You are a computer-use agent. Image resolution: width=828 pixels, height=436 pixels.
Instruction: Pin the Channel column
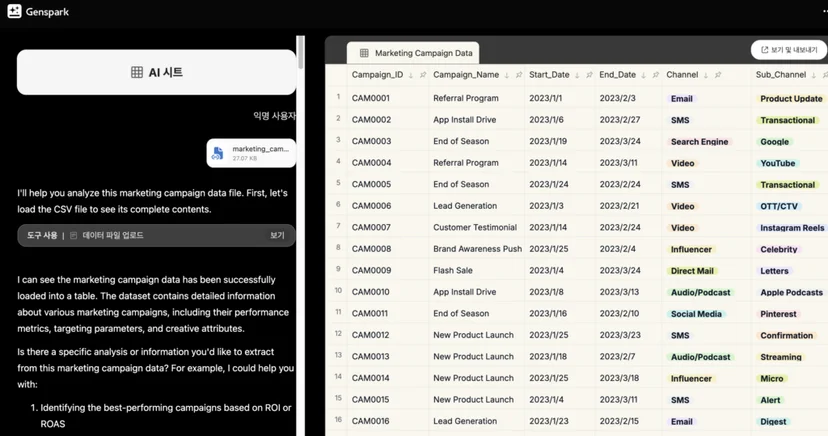718,75
